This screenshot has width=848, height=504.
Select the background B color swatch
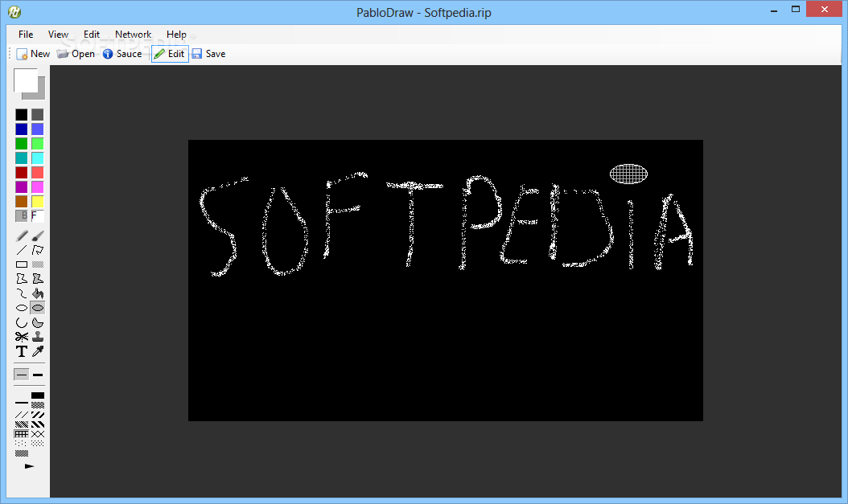tap(21, 215)
